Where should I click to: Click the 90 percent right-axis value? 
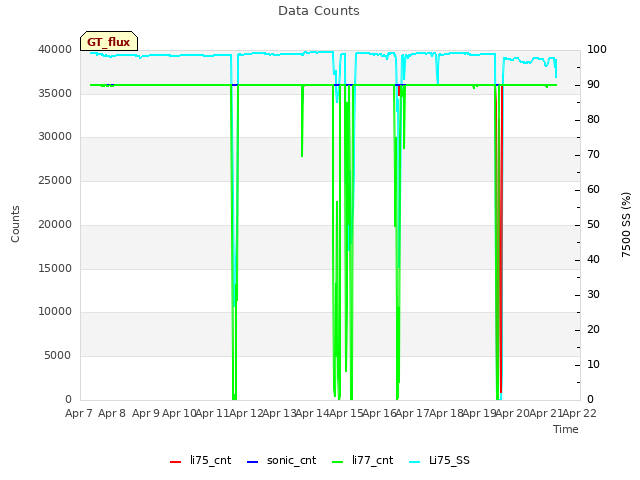pos(593,84)
